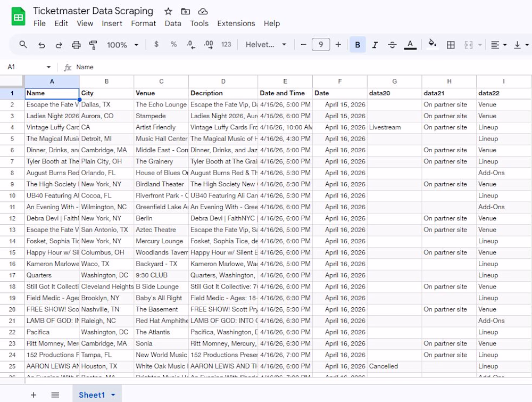Open the View menu
Image resolution: width=532 pixels, height=402 pixels.
(x=85, y=23)
